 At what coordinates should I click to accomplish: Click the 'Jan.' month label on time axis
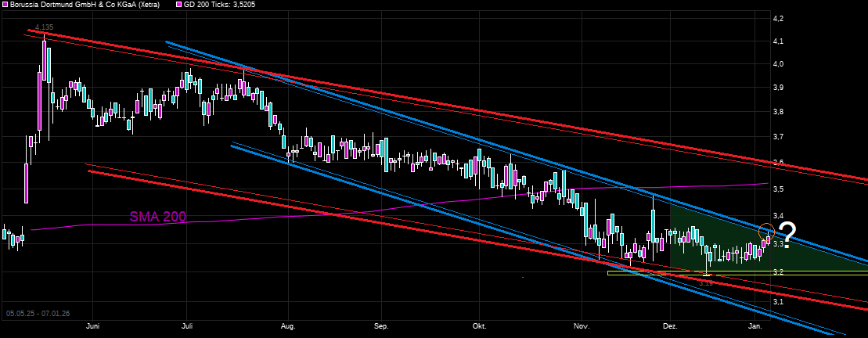tap(755, 325)
